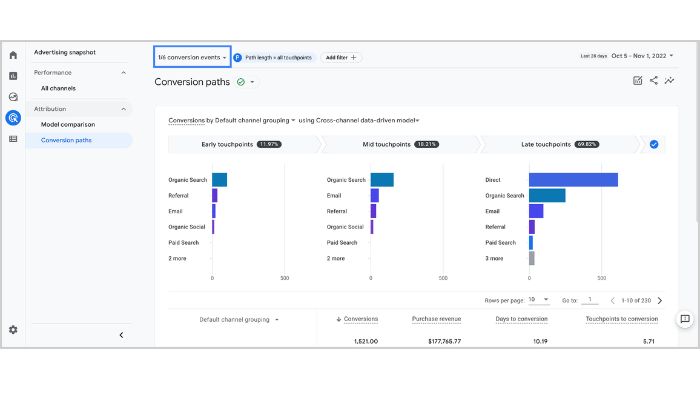Image resolution: width=700 pixels, height=400 pixels.
Task: Open the Configure table icon in left rail
Action: 13,139
